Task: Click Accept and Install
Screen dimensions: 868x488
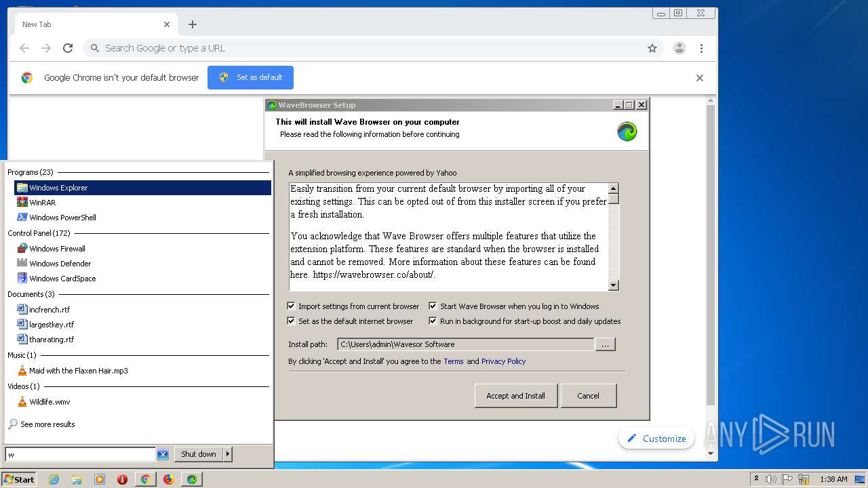Action: 515,396
